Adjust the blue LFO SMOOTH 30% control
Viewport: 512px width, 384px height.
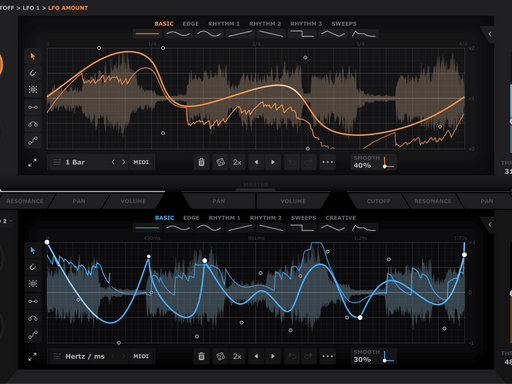pyautogui.click(x=374, y=356)
